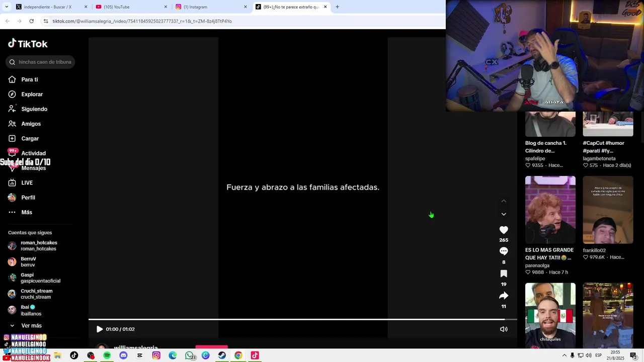The width and height of the screenshot is (644, 362).
Task: Seek on the video progress bar
Action: (x=303, y=319)
